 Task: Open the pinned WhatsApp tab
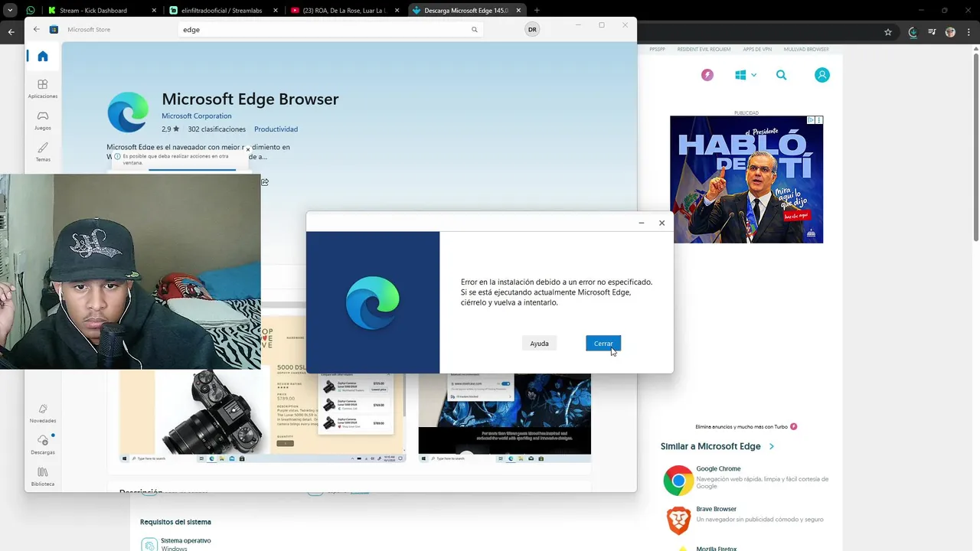click(31, 11)
